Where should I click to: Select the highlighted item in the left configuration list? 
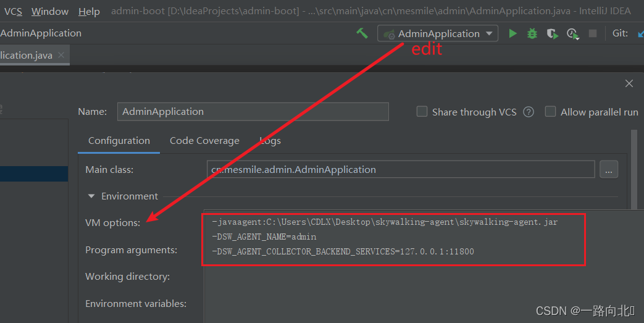click(x=34, y=174)
